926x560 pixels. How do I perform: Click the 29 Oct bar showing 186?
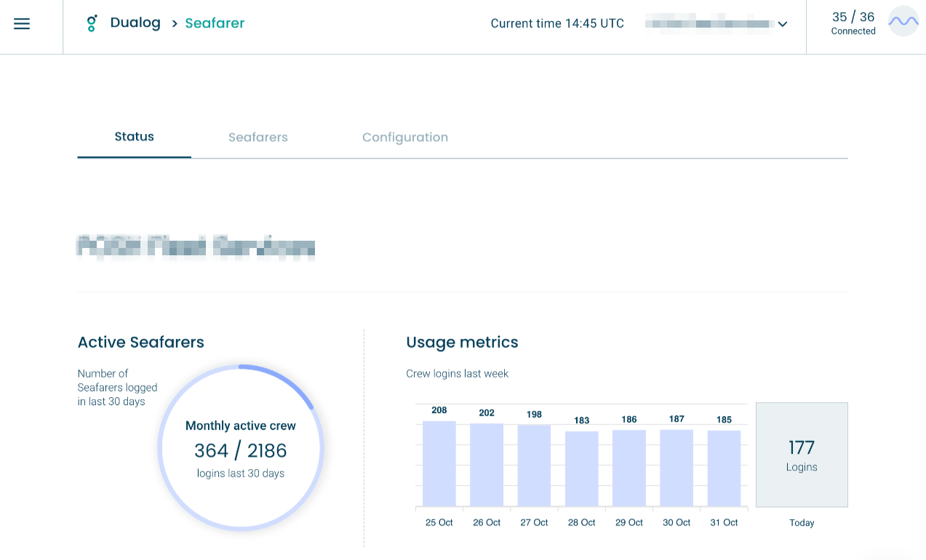coord(629,468)
